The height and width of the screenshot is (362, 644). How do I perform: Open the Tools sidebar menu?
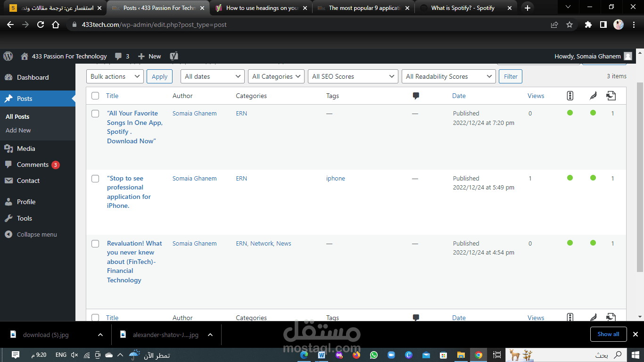pyautogui.click(x=25, y=218)
